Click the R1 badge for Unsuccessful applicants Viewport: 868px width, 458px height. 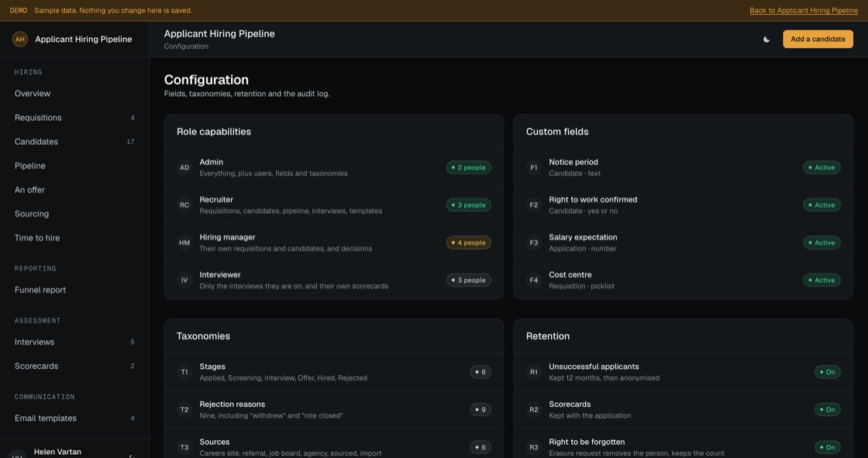tap(534, 372)
